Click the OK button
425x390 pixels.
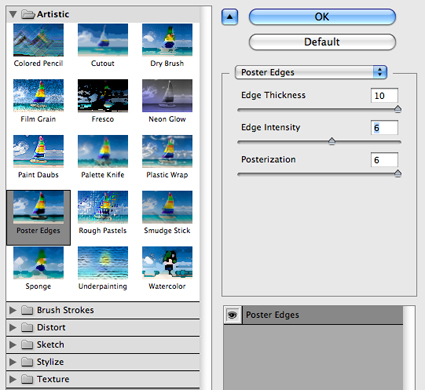coord(322,17)
